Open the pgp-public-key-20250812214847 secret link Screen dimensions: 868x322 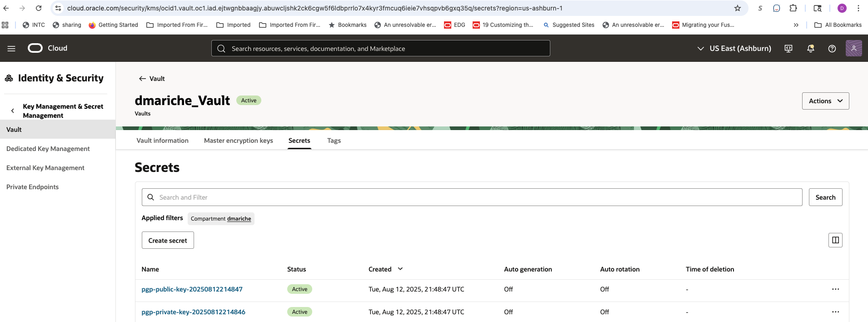[192, 289]
